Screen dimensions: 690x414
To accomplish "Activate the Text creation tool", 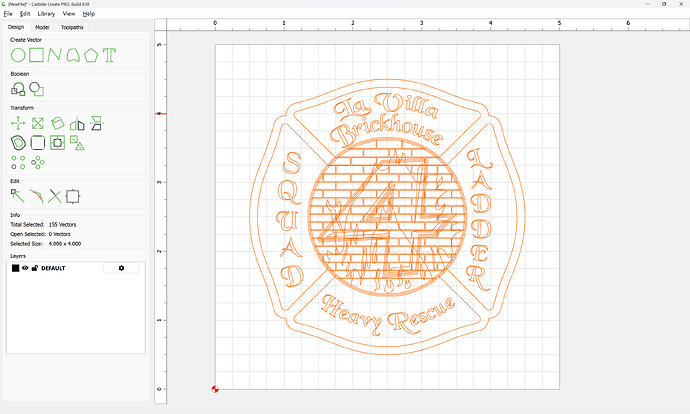I will pos(109,54).
